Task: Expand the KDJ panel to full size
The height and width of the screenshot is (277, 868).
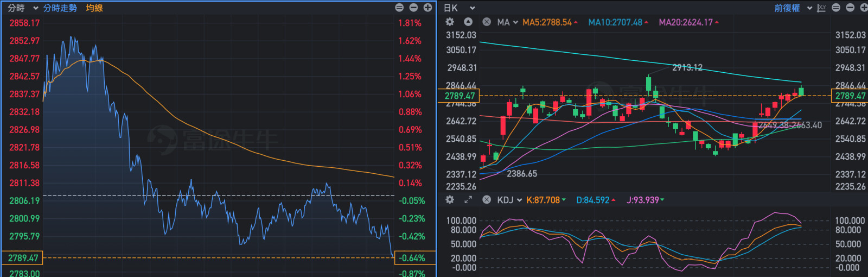Action: point(468,200)
